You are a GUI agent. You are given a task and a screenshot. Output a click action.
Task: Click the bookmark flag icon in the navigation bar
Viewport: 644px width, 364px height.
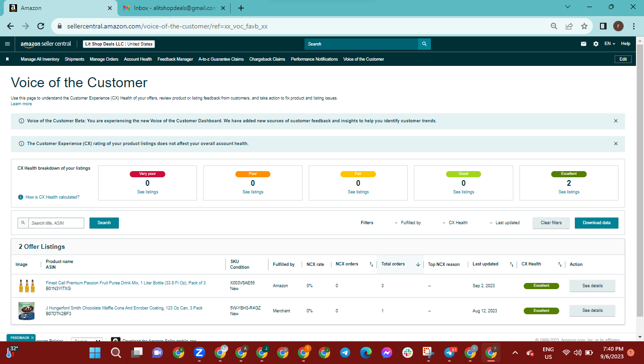7,59
